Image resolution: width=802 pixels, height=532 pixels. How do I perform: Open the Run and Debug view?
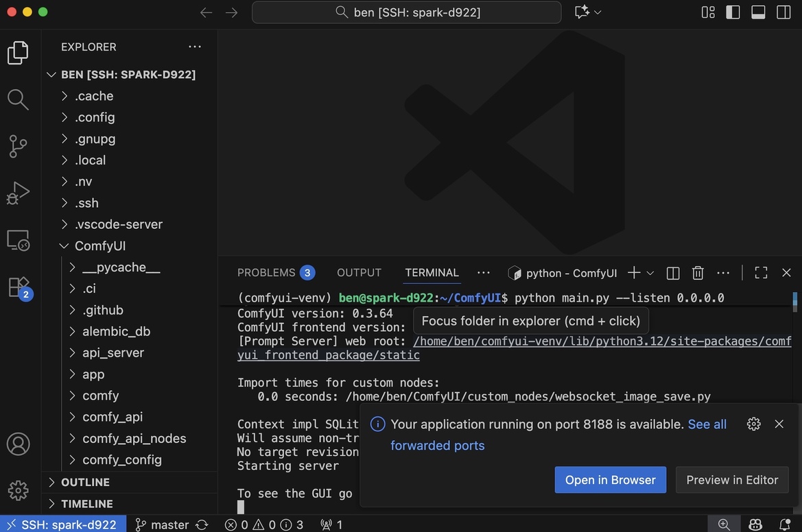[x=18, y=193]
